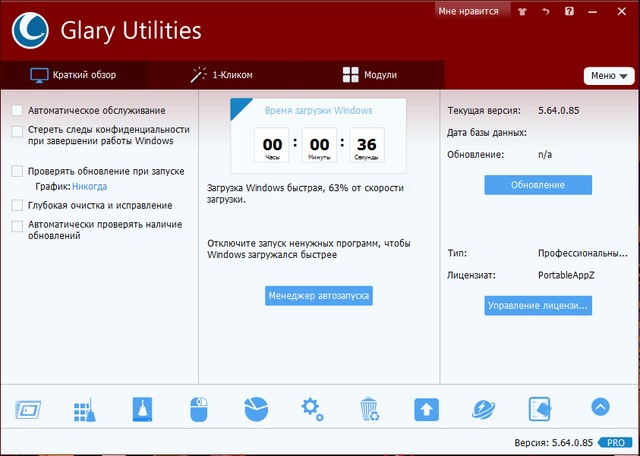
Task: Toggle Проверять обновление при запуске checkbox
Action: tap(17, 171)
